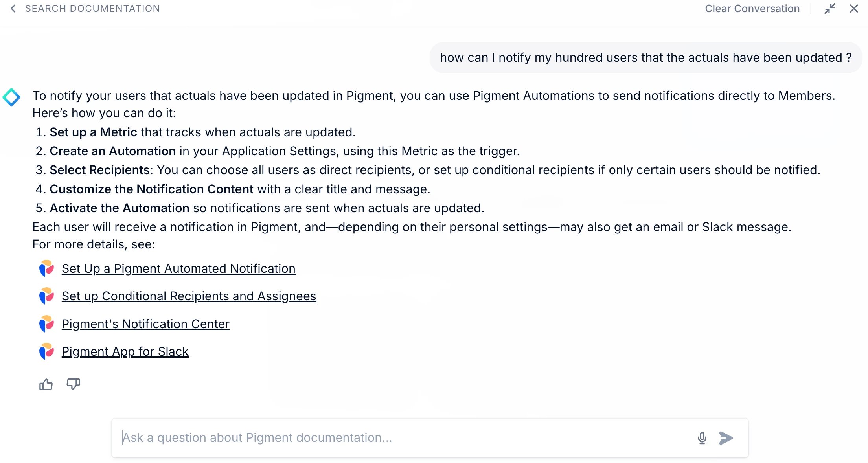Open Search Documentation header label

[x=92, y=9]
